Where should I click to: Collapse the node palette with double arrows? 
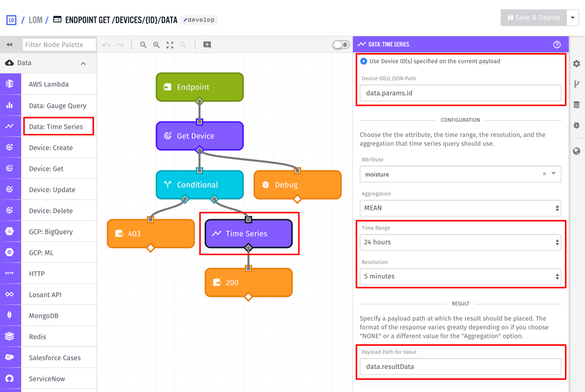click(9, 45)
